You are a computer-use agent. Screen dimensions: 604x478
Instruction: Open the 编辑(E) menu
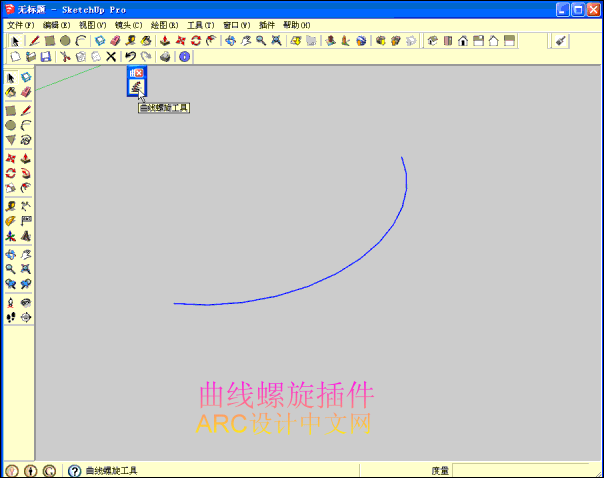56,25
